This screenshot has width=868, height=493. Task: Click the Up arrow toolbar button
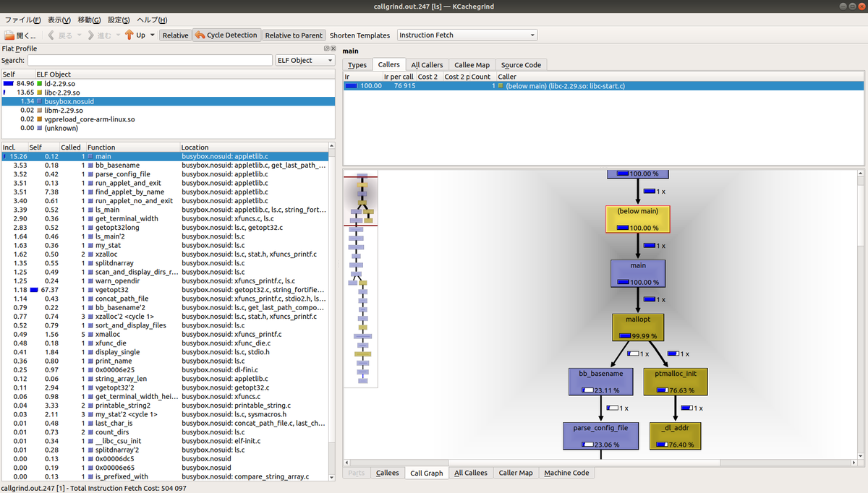[x=135, y=35]
